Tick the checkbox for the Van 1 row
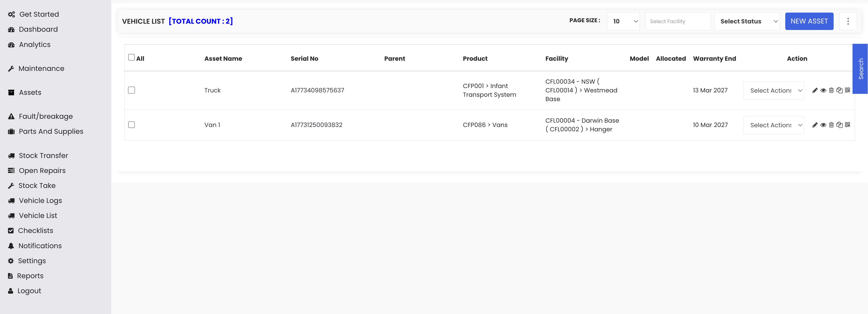 (x=131, y=125)
